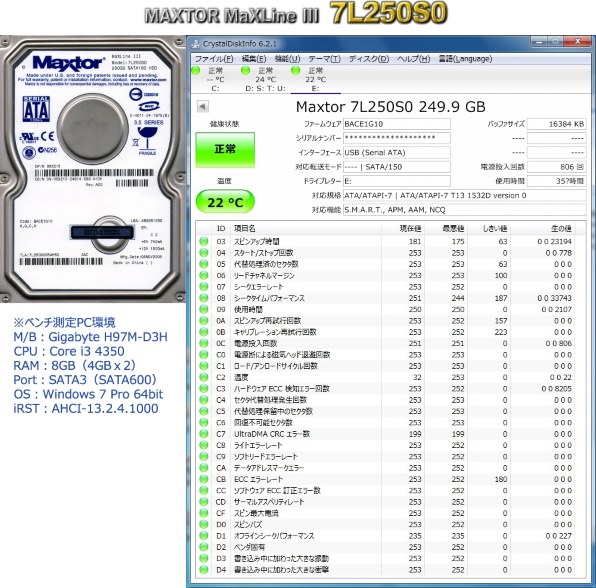Select the D: S: T: U: disk tab at 24 °C
This screenshot has width=596, height=588.
(265, 79)
